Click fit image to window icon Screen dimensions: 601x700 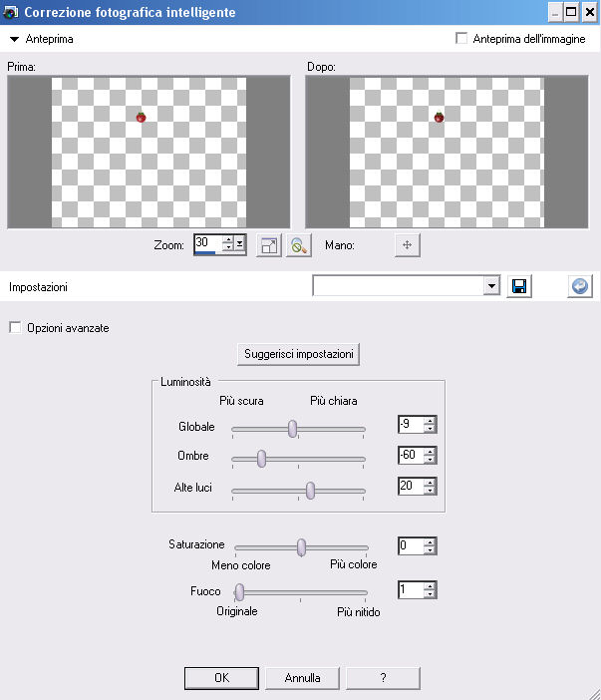(x=269, y=245)
